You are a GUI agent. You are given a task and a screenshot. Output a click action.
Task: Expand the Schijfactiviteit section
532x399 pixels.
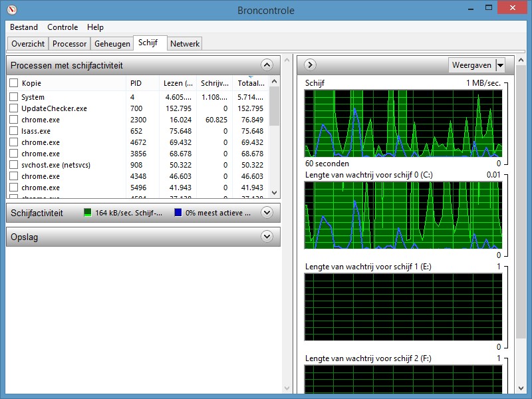[x=267, y=213]
